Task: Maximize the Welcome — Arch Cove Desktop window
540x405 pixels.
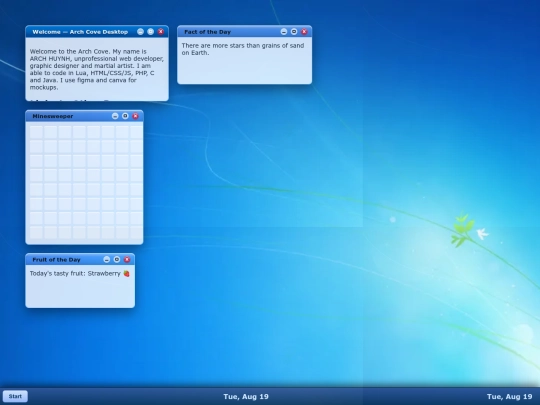Action: click(x=150, y=32)
